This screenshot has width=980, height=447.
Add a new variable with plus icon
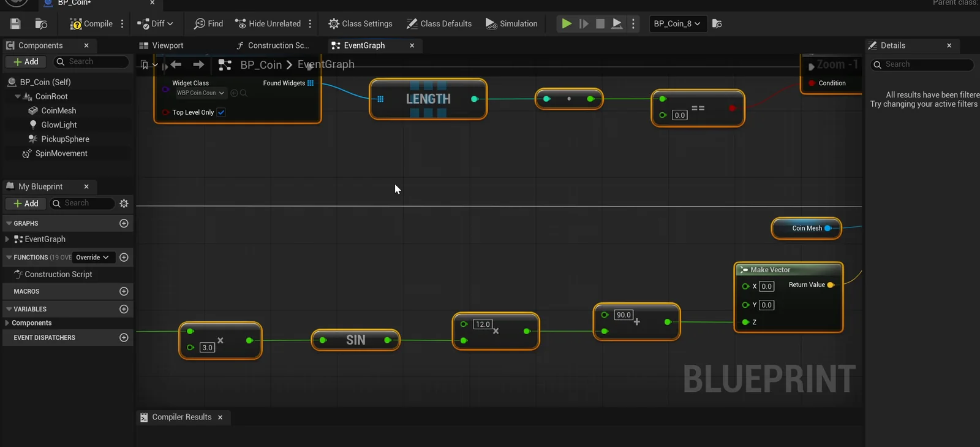point(124,309)
